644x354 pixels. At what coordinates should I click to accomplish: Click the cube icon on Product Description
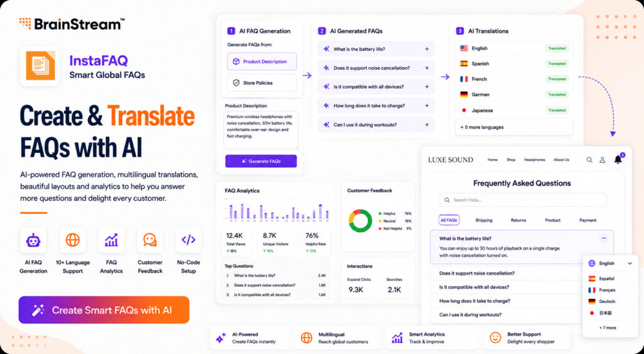pos(236,62)
